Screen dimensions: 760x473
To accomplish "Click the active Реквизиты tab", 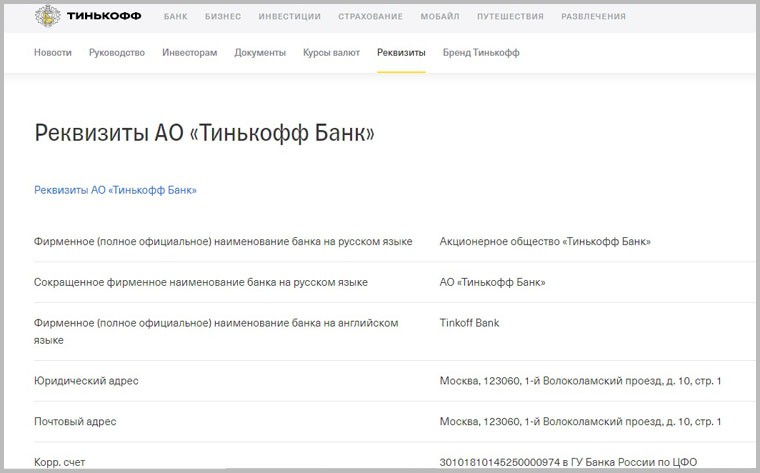I will pos(401,53).
